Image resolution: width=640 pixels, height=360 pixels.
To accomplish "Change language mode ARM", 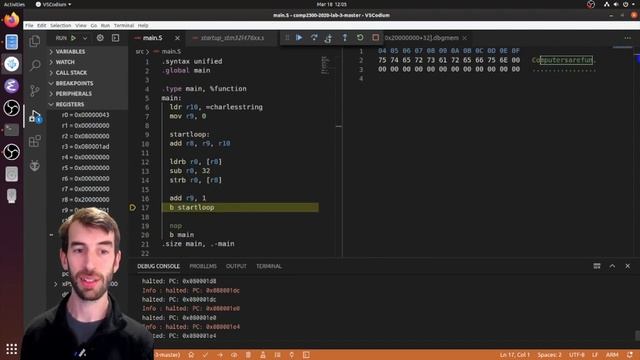I will 612,355.
